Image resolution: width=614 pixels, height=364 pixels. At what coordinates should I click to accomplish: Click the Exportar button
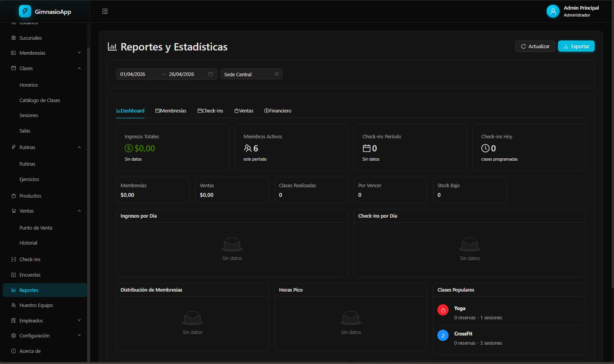point(576,46)
